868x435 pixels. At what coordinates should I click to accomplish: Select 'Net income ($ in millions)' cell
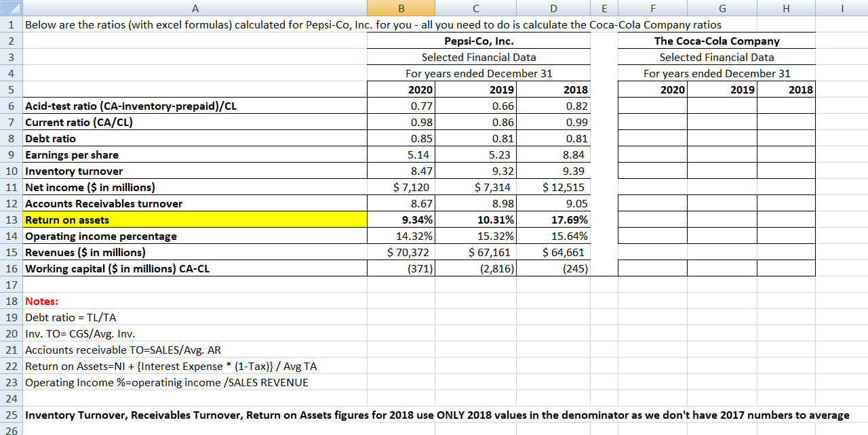[195, 187]
